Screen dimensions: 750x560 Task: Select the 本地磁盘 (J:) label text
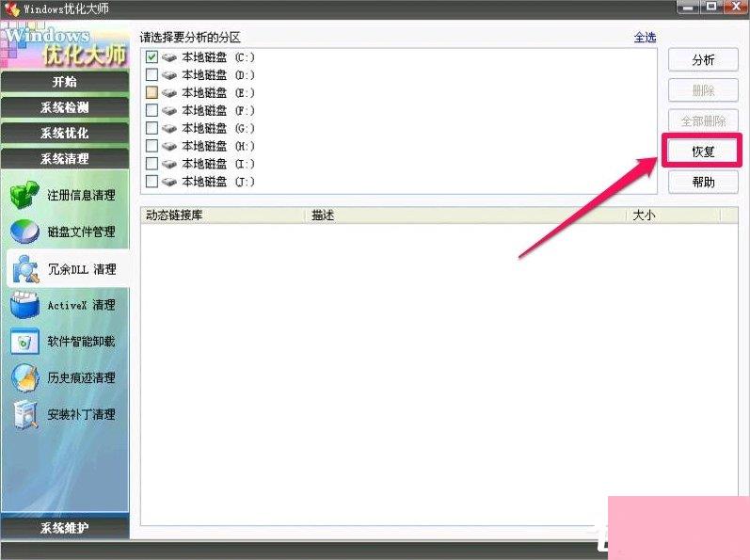(x=218, y=182)
